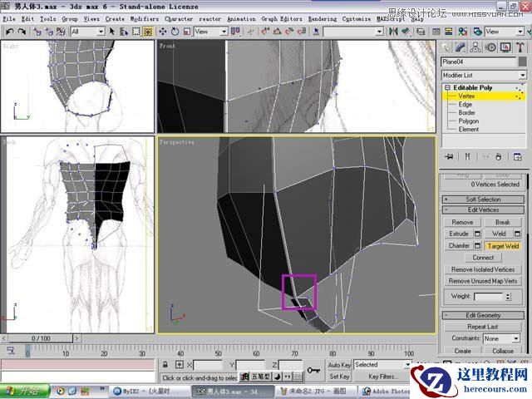
Task: Open Schematic View toolbar icon
Action: click(x=449, y=32)
